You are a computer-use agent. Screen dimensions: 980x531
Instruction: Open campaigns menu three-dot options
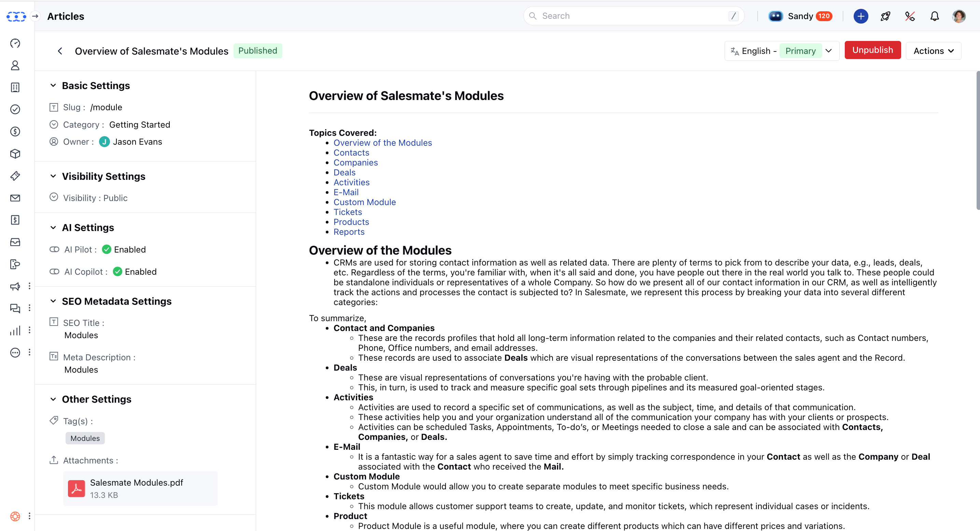click(29, 286)
